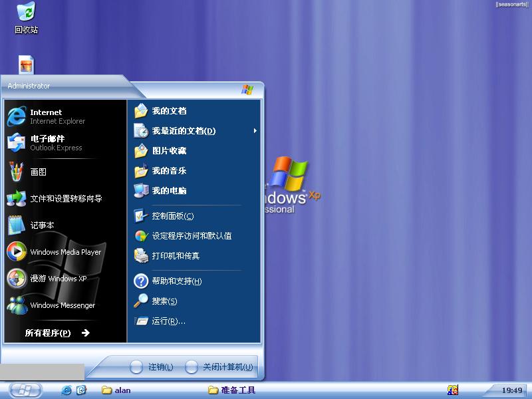This screenshot has width=532, height=399.
Task: Open the 我的电脑 computer icon
Action: click(x=141, y=191)
